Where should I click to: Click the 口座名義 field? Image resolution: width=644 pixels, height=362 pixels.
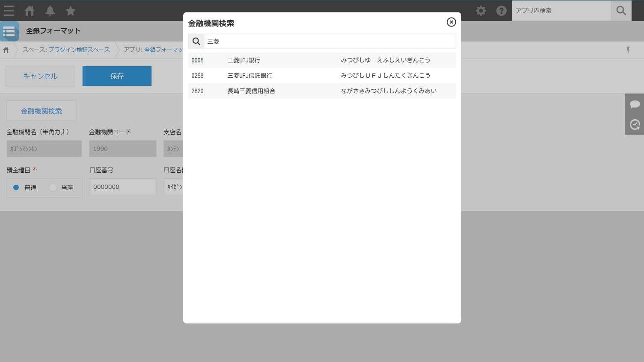173,187
